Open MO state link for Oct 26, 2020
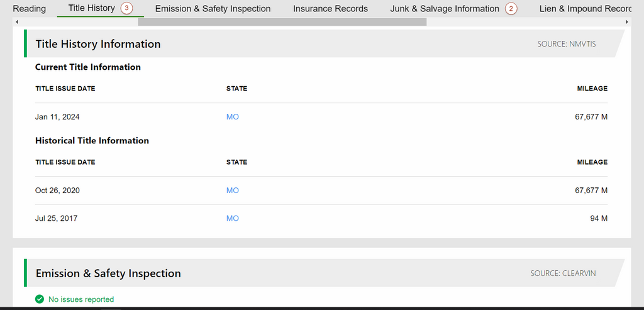Viewport: 644px width, 310px height. tap(233, 191)
